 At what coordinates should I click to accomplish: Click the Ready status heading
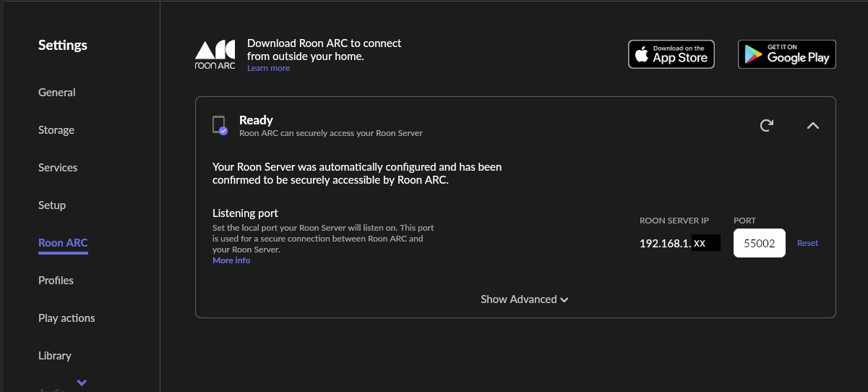(x=256, y=120)
